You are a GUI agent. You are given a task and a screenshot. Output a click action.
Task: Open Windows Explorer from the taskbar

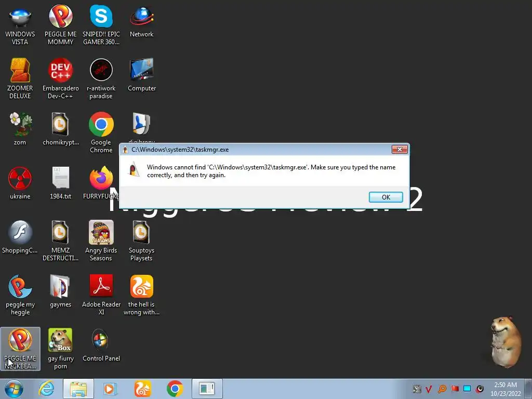point(78,389)
